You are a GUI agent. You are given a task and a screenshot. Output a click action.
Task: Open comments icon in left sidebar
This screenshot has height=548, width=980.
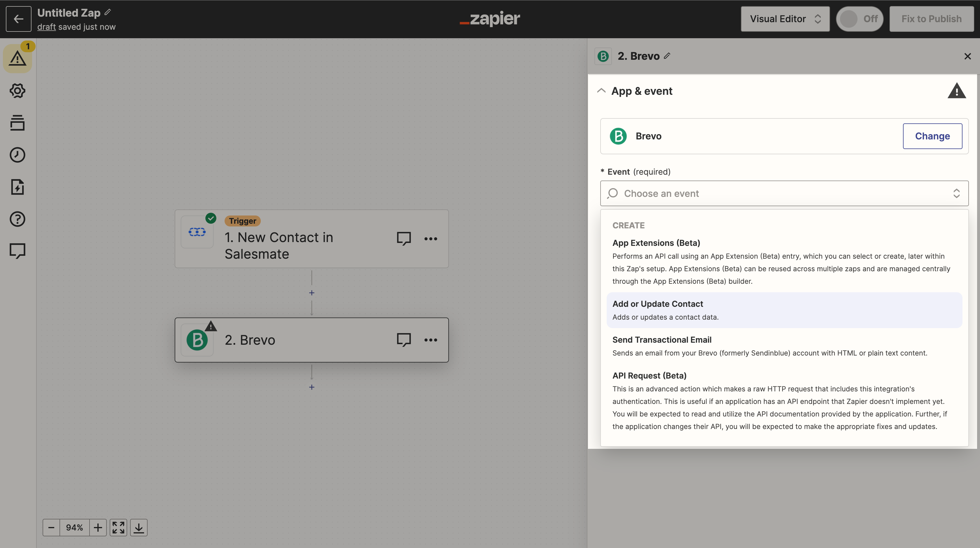click(17, 251)
